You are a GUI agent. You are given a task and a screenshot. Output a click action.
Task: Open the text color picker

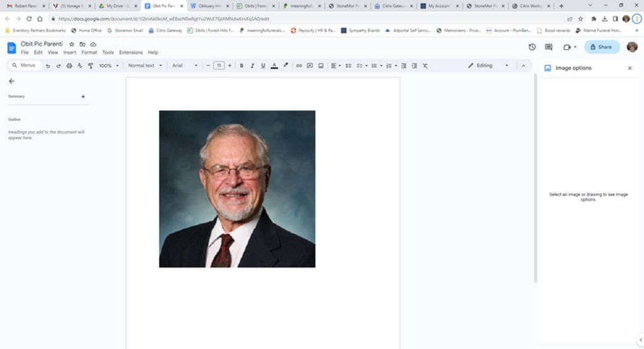pyautogui.click(x=274, y=65)
